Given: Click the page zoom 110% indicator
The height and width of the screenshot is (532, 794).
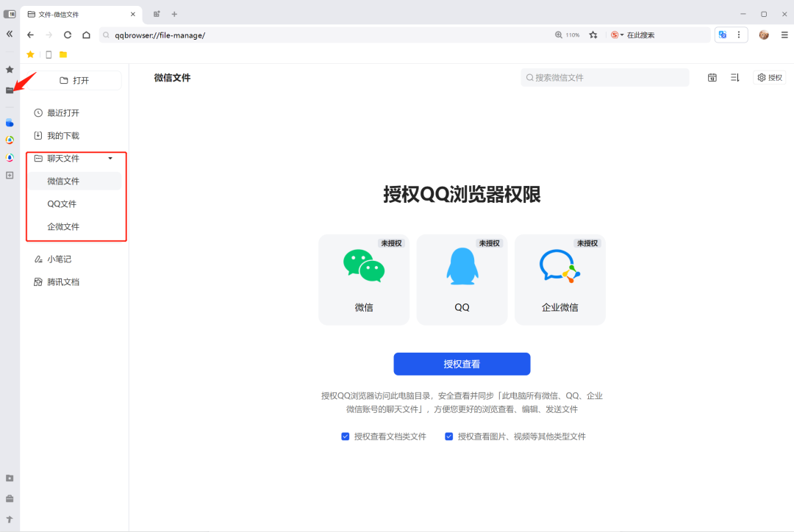Looking at the screenshot, I should tap(567, 35).
